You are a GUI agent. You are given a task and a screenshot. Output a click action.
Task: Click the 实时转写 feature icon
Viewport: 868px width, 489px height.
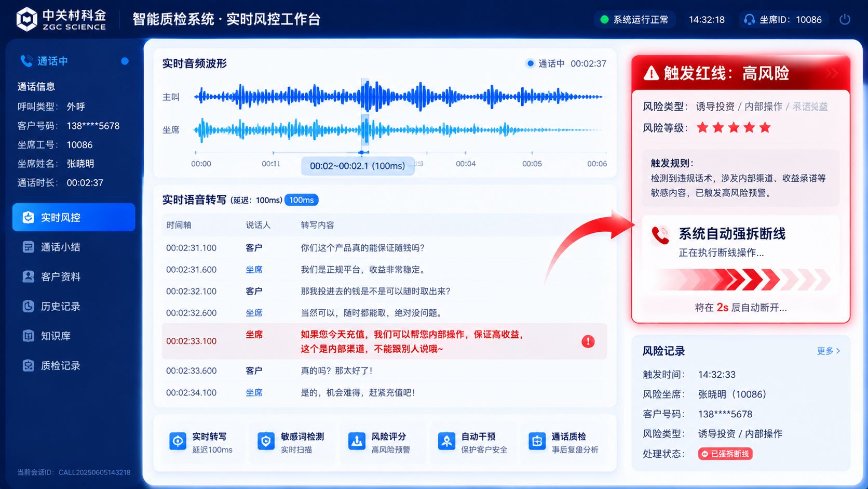178,441
